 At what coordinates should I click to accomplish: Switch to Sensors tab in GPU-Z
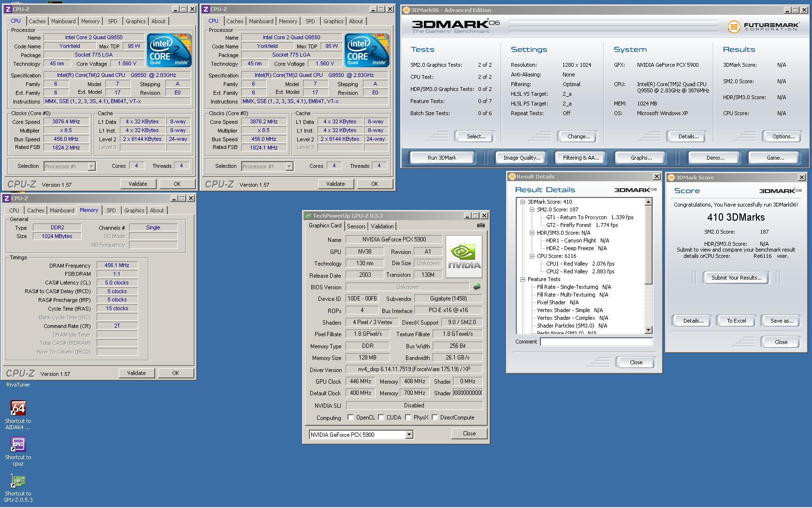click(356, 226)
